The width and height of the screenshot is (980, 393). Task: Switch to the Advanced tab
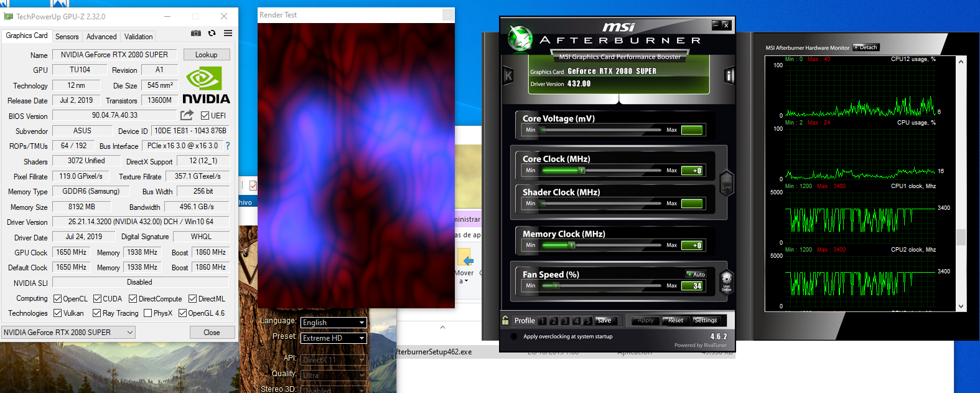(101, 37)
